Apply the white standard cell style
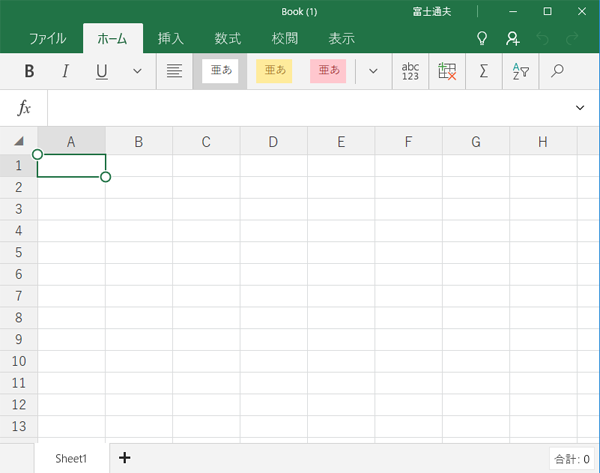Viewport: 600px width, 473px height. point(220,71)
